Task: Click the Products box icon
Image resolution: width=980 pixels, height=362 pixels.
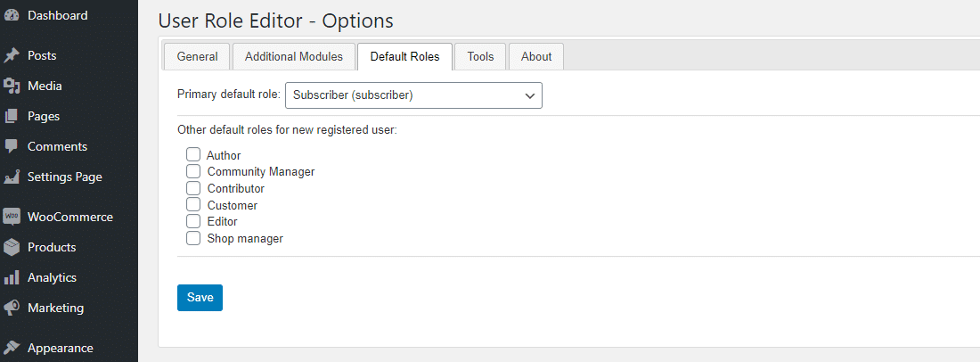Action: coord(12,247)
